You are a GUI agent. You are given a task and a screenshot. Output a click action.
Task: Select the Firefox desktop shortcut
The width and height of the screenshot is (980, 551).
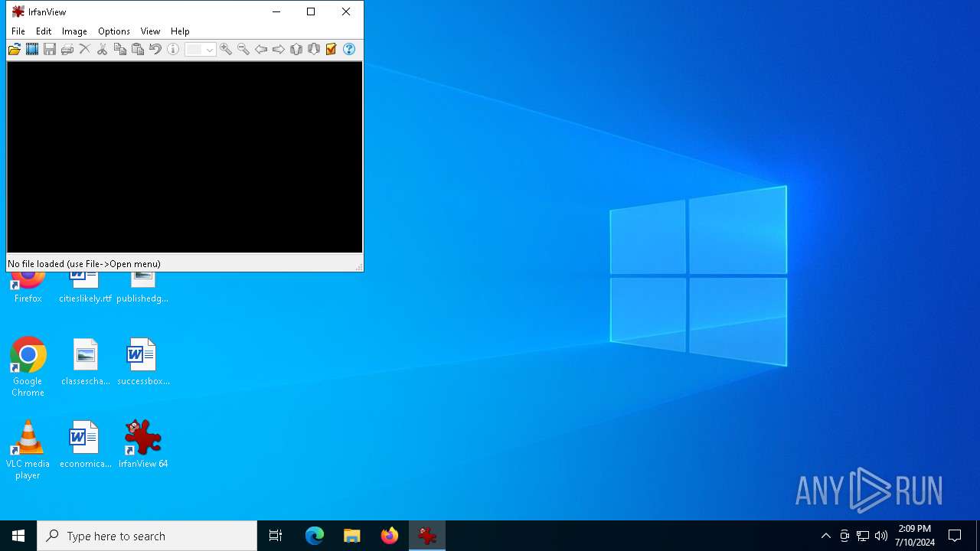click(x=28, y=289)
